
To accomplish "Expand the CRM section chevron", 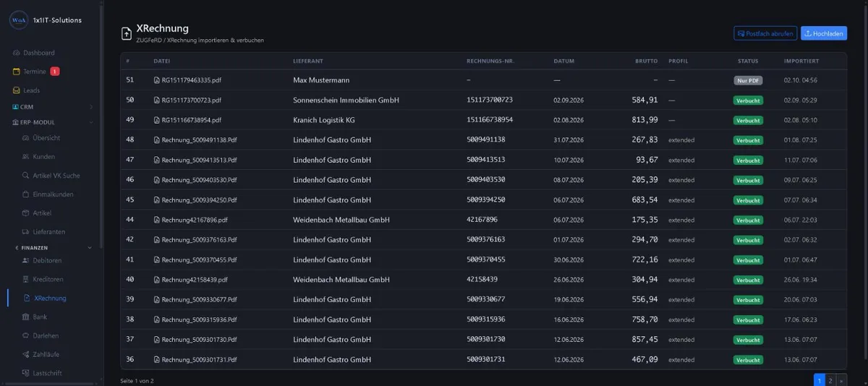I will pos(91,107).
